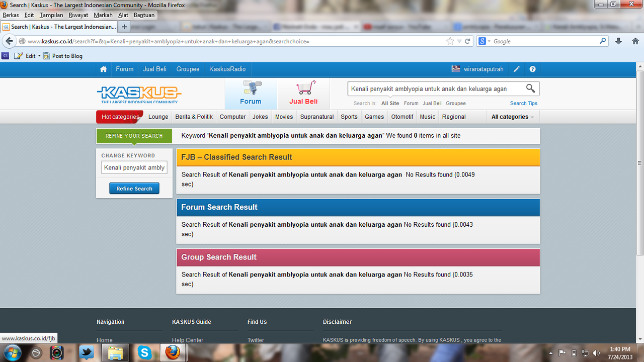This screenshot has width=644, height=362.
Task: Launch Skype from the taskbar
Action: coord(145,353)
